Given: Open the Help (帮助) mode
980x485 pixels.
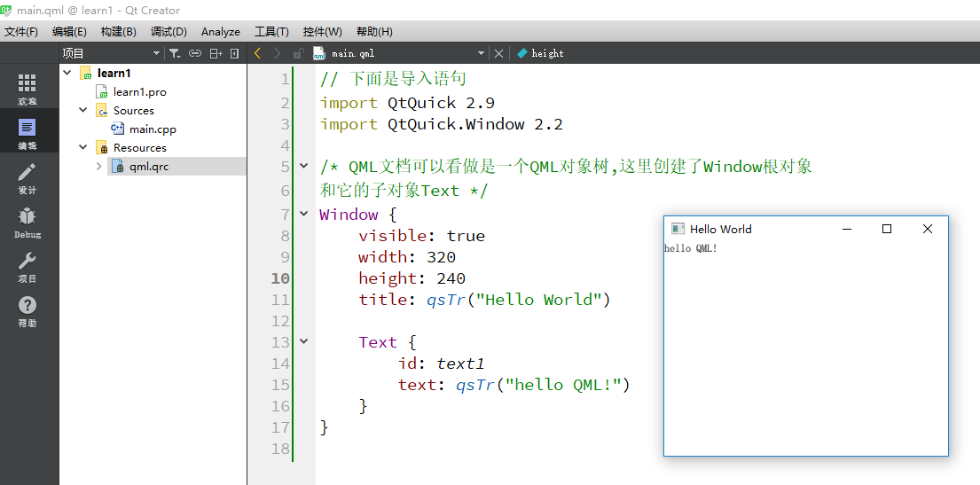Looking at the screenshot, I should pyautogui.click(x=27, y=312).
